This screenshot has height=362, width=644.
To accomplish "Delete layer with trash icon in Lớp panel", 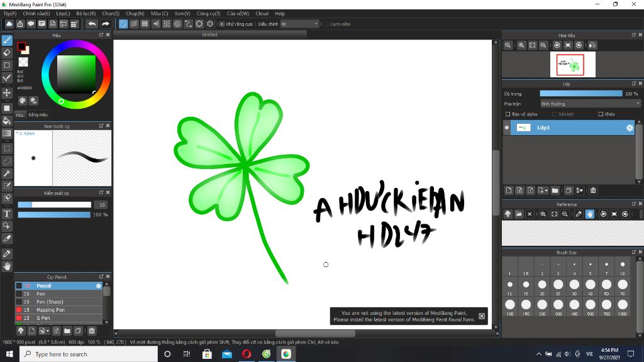I will pyautogui.click(x=593, y=190).
